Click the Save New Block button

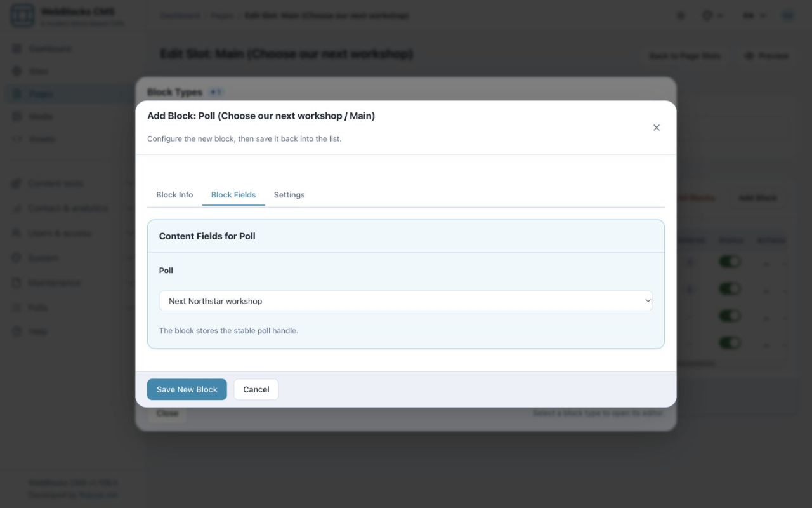[187, 389]
